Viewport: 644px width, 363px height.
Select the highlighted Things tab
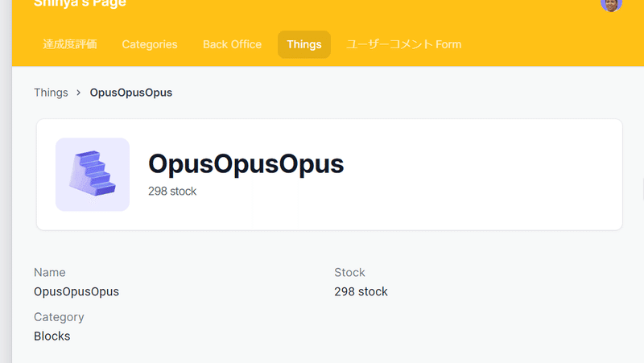point(304,44)
